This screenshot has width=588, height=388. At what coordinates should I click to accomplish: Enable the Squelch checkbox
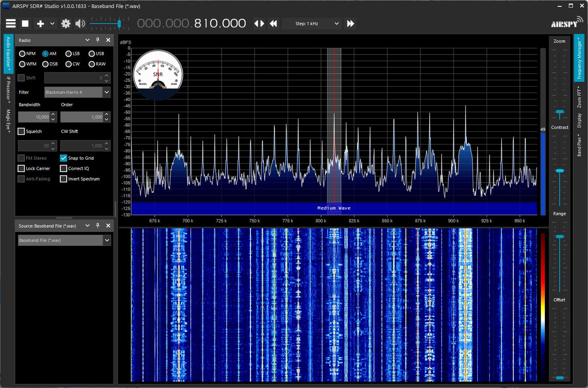(21, 131)
